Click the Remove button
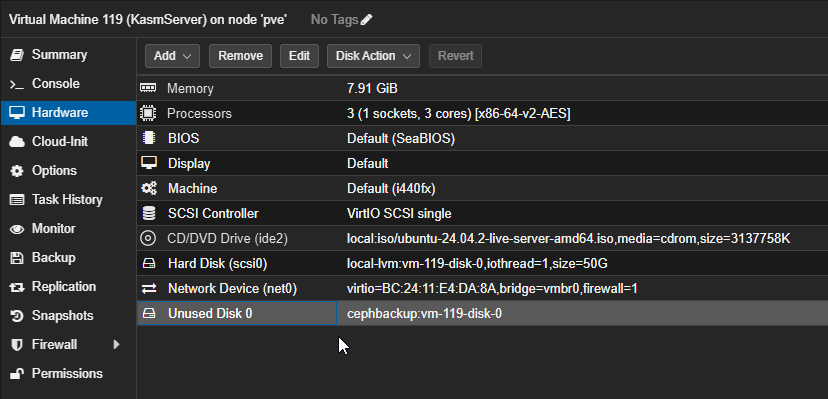Image resolution: width=828 pixels, height=399 pixels. (x=240, y=56)
